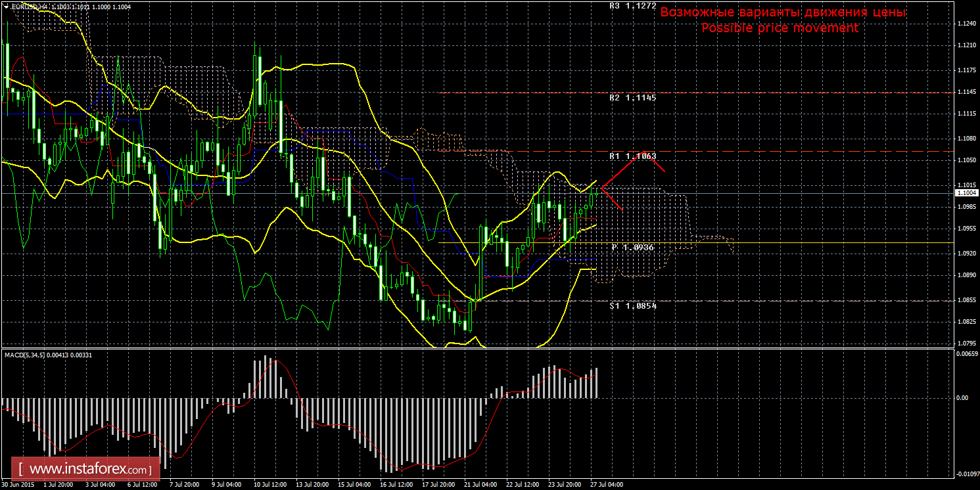Select the R2 1.1145 resistance label

tap(632, 97)
